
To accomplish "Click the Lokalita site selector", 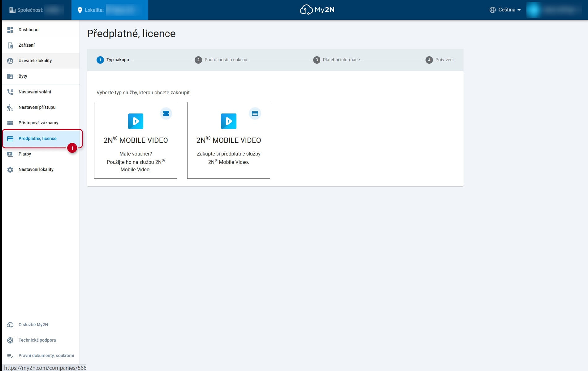I will click(110, 10).
